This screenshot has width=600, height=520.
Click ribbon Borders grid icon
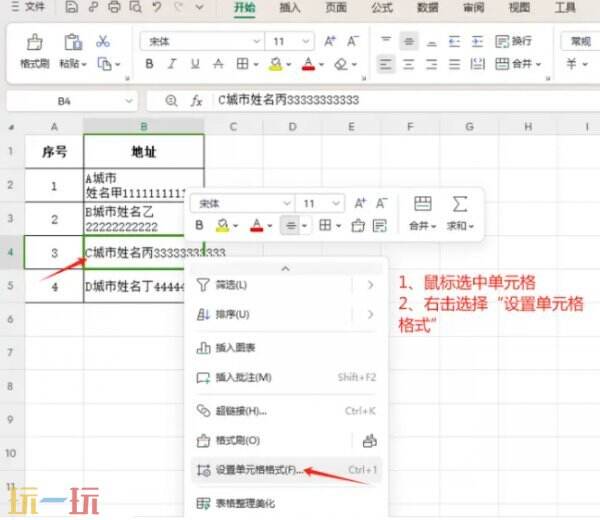242,64
